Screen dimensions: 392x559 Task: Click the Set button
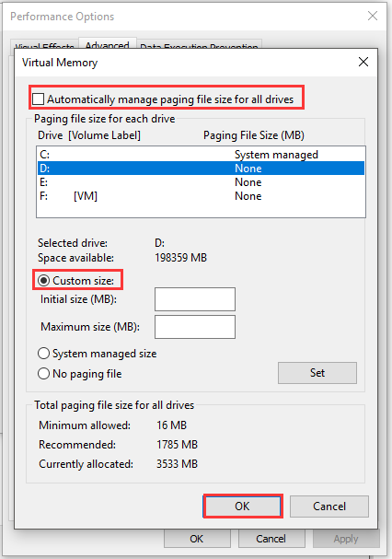317,373
